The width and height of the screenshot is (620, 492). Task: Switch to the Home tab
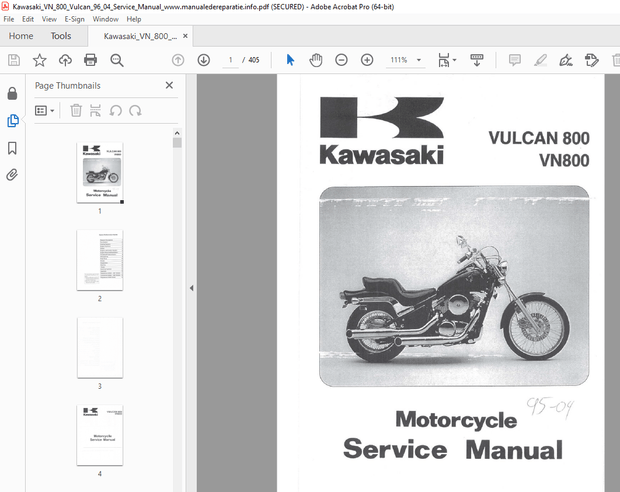tap(21, 36)
